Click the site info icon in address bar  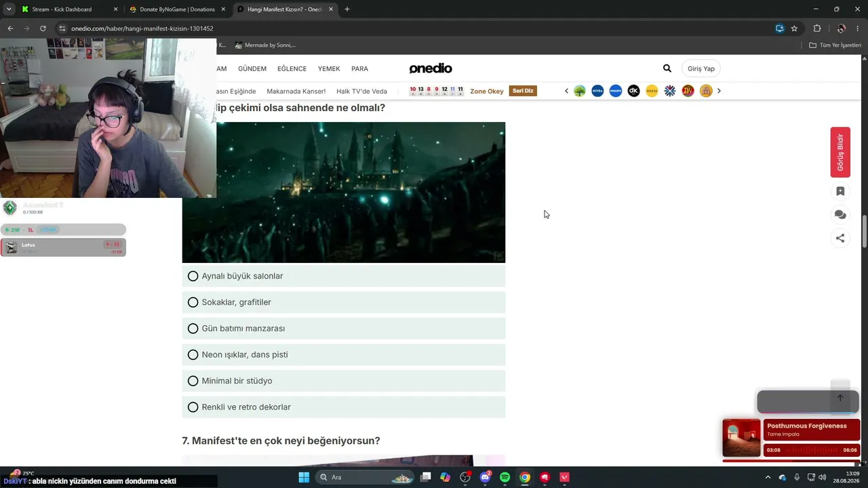62,28
